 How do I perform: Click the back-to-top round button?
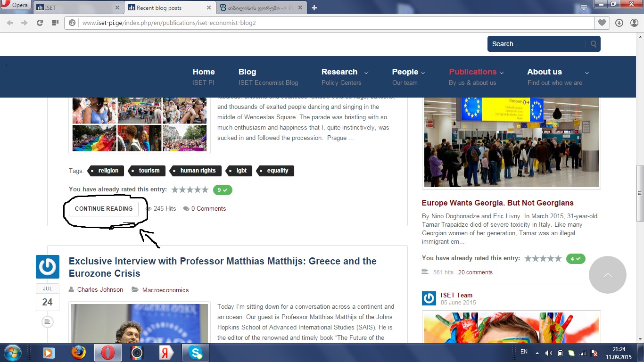click(x=608, y=275)
